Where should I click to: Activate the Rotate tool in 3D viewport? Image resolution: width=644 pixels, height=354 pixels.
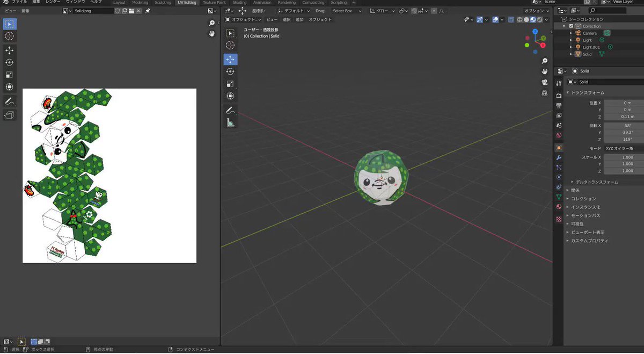click(x=230, y=71)
